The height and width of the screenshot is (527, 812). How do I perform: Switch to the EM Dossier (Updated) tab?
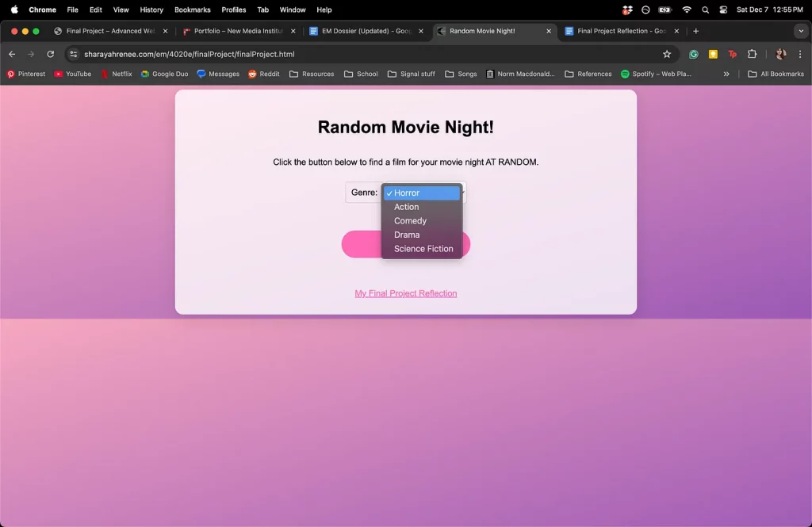(x=366, y=31)
